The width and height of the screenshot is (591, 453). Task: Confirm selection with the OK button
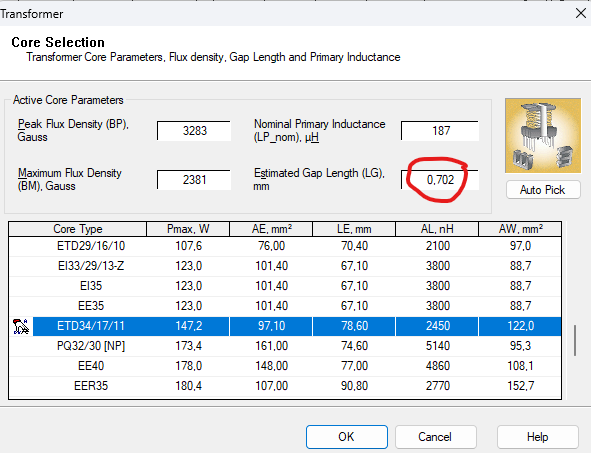click(x=346, y=437)
